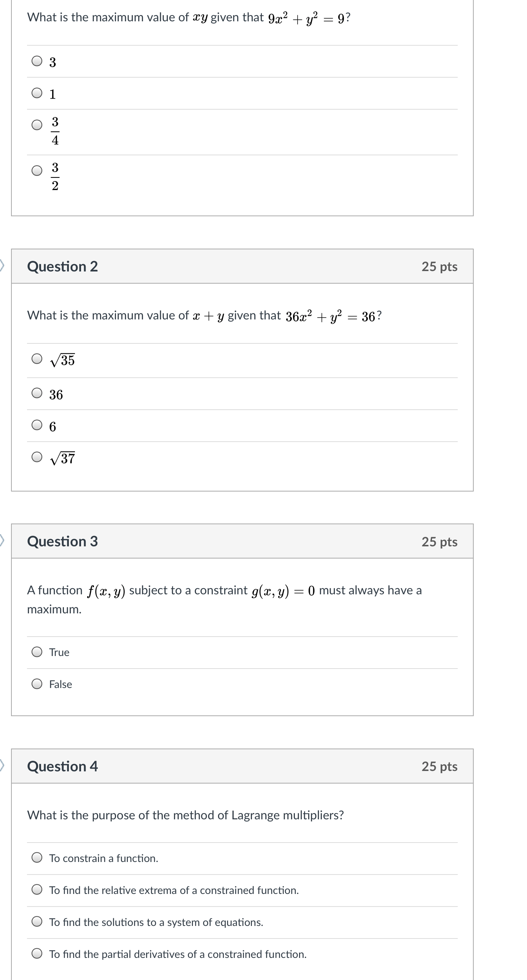
Task: Select "To find the solutions to a system" option
Action: point(37,922)
